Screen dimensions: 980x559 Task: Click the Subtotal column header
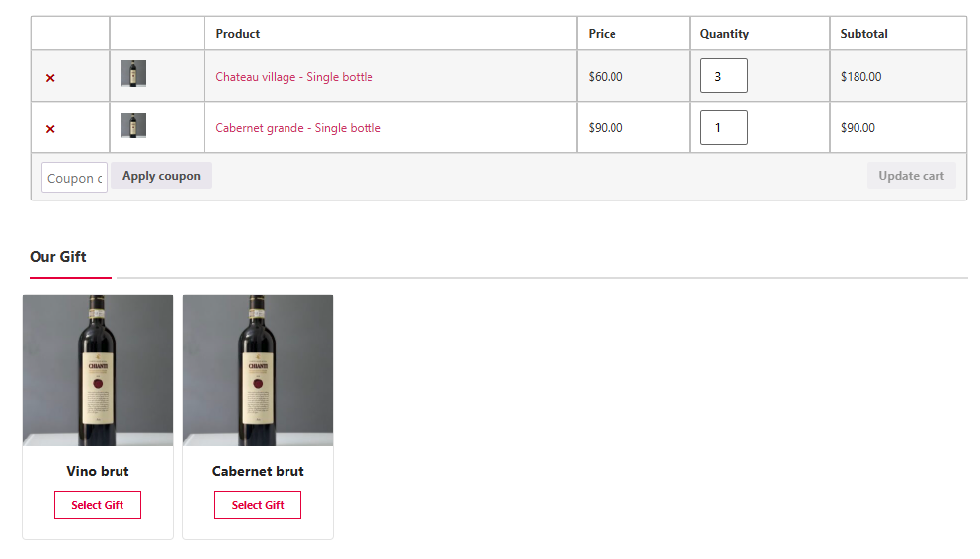[x=863, y=34]
